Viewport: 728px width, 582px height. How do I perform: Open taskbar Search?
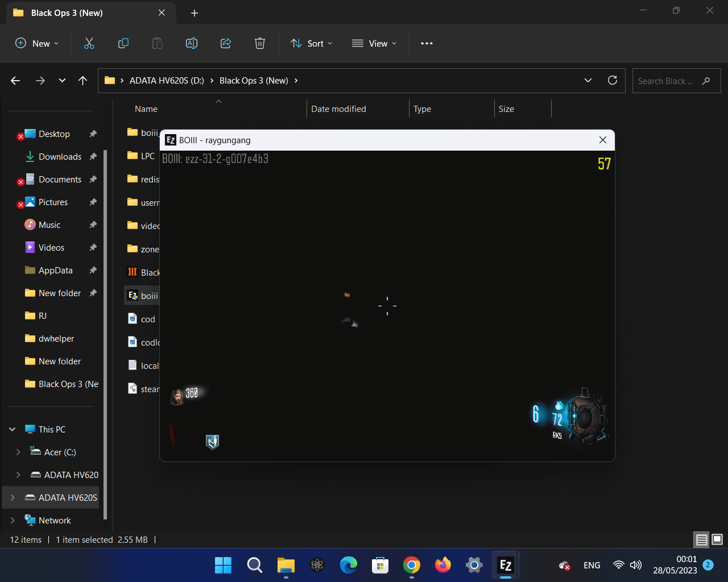pyautogui.click(x=255, y=565)
